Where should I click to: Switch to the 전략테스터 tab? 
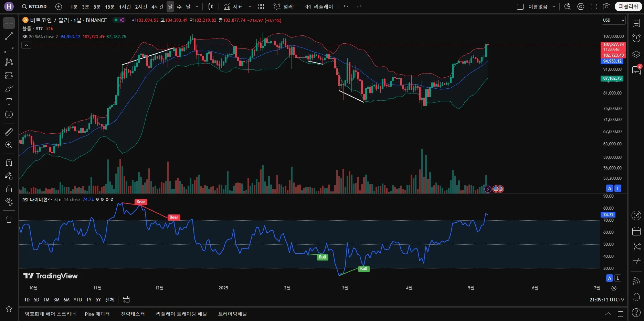133,314
